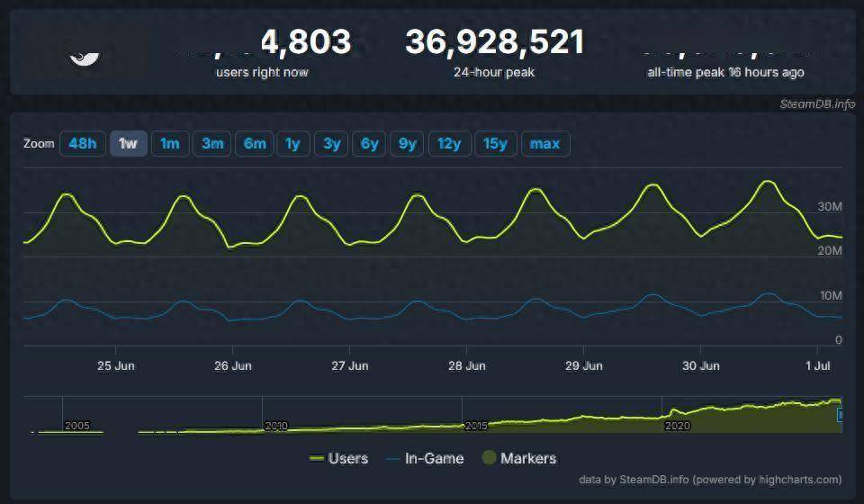Toggle the Markers legend entry
The width and height of the screenshot is (864, 504).
519,458
